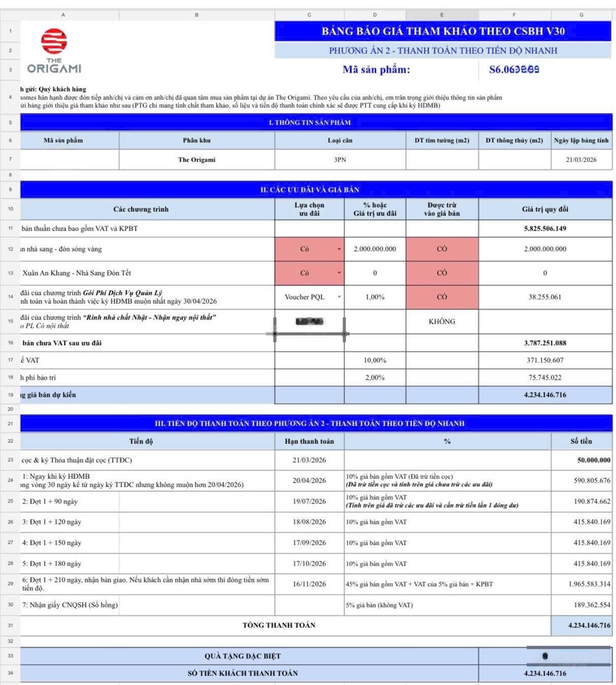Select row header 19
Screen dimensions: 616x685
(x=10, y=395)
